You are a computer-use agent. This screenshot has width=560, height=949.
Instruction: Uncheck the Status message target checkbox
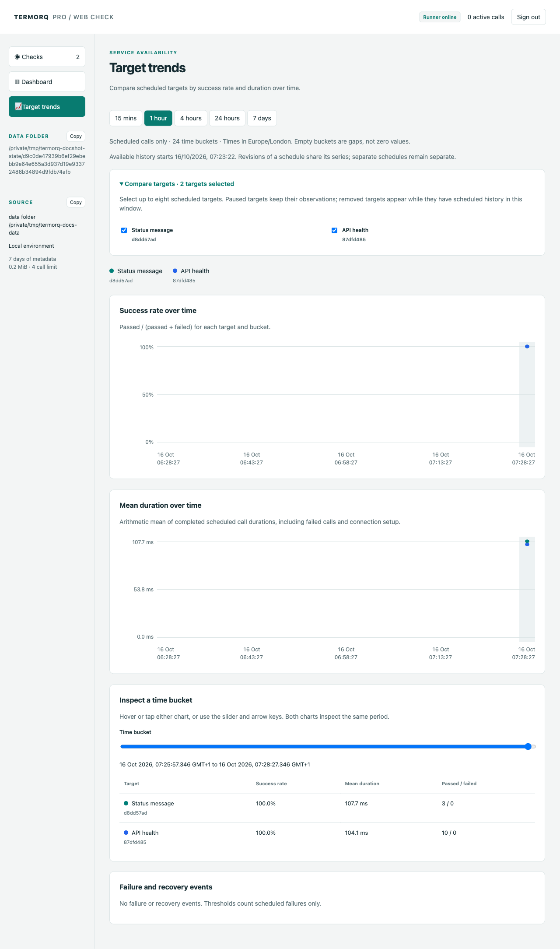(124, 230)
